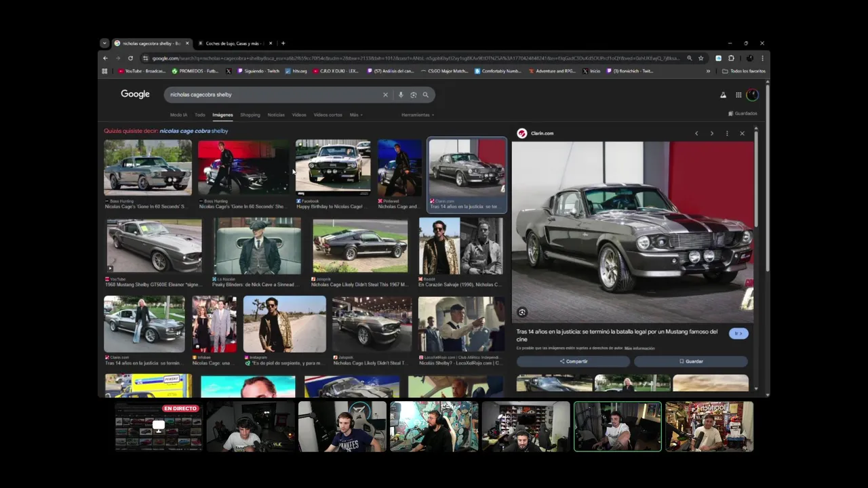Open the Todos los favoritos folder
The height and width of the screenshot is (488, 868).
tap(744, 71)
